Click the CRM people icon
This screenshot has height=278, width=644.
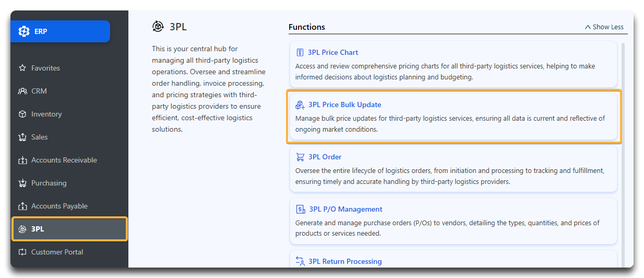(22, 91)
